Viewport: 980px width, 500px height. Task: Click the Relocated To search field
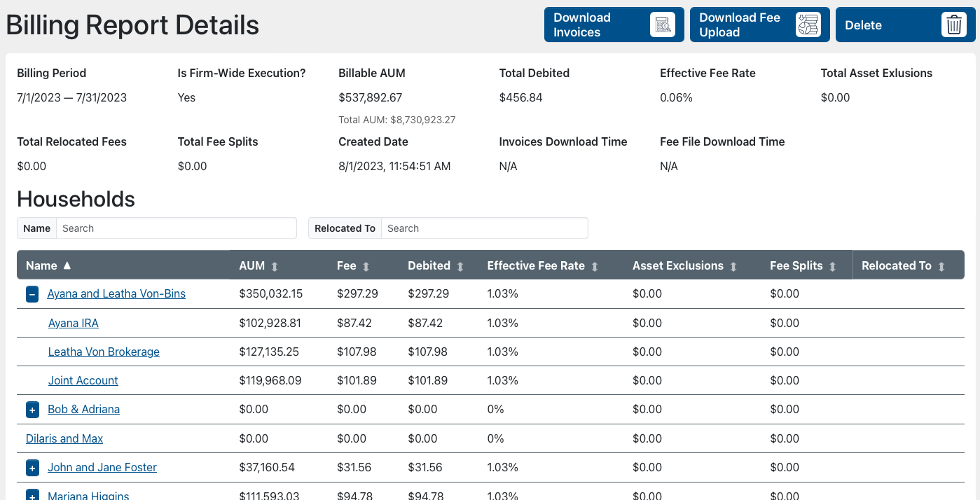485,228
